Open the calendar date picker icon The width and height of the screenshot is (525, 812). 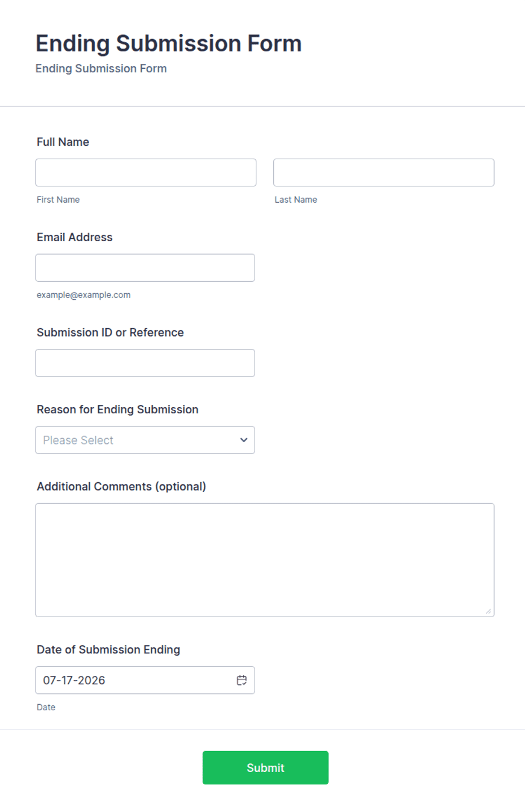[x=242, y=680]
